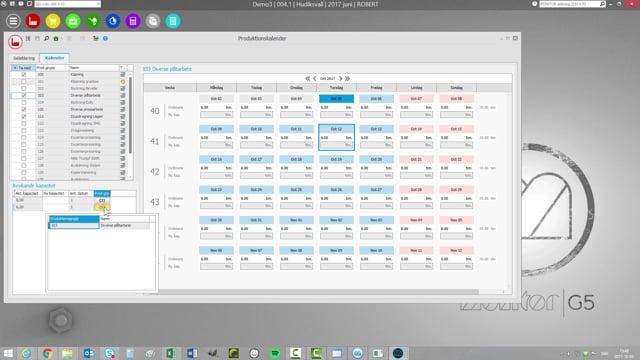The width and height of the screenshot is (640, 360).
Task: Select the Oct 21 Saturday header
Action: [x=416, y=159]
